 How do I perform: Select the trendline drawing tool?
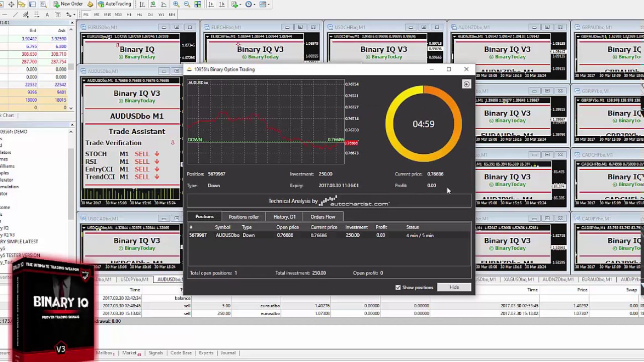pos(15,15)
